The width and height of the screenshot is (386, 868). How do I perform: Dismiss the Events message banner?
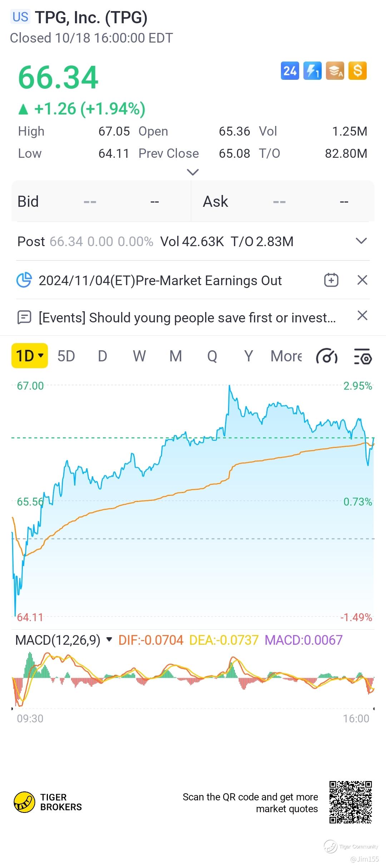[362, 316]
